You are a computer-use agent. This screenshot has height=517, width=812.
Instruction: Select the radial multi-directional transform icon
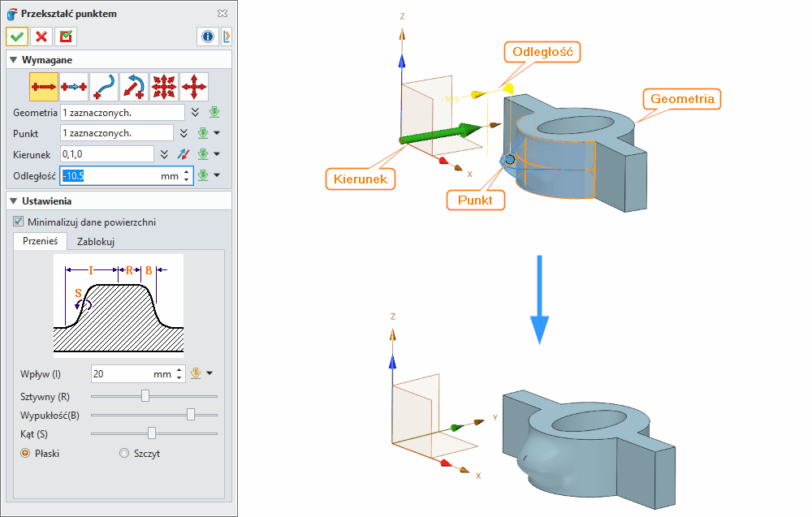click(x=163, y=87)
